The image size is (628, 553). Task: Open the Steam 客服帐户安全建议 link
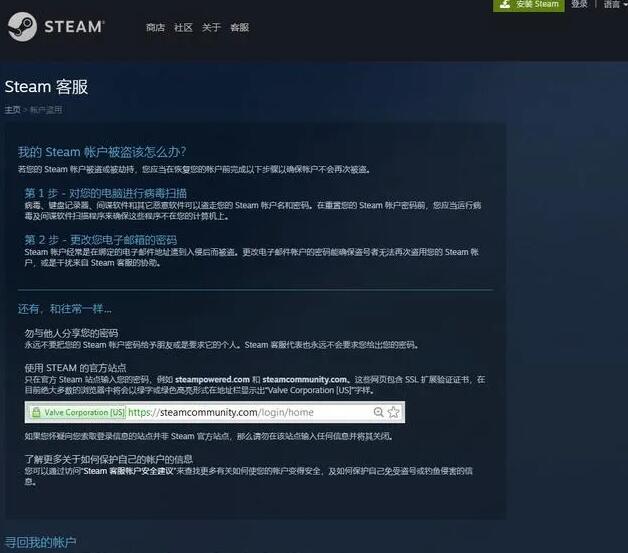[x=129, y=469]
